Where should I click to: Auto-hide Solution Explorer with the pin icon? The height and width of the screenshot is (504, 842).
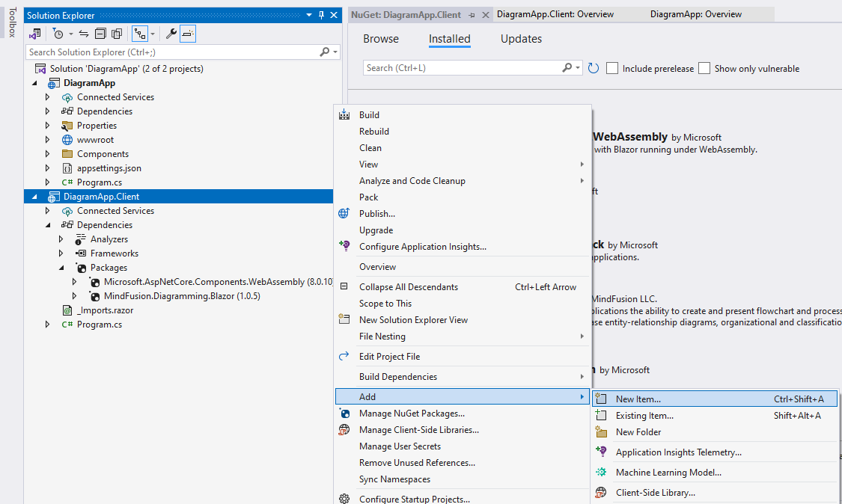click(x=322, y=15)
